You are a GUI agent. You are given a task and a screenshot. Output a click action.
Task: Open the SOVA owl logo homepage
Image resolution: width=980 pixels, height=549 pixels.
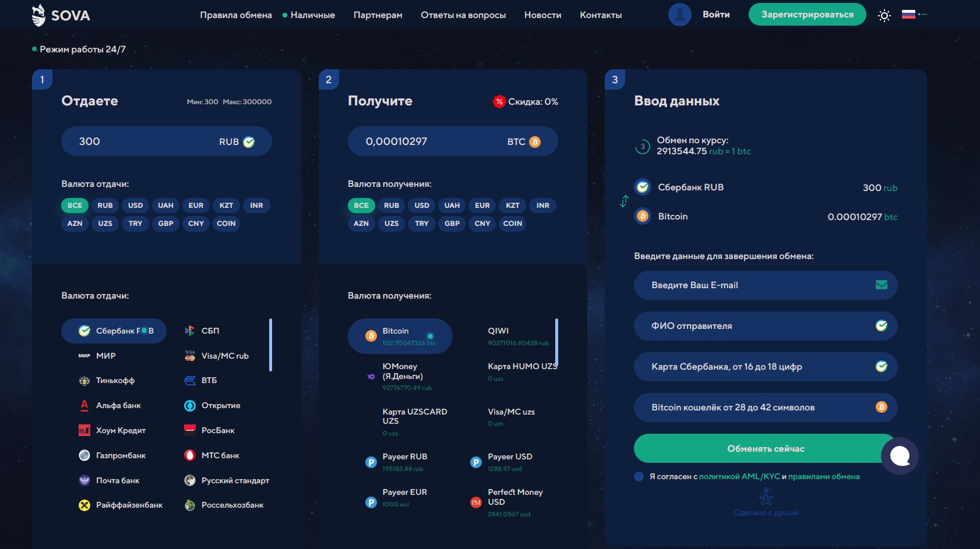pos(61,15)
